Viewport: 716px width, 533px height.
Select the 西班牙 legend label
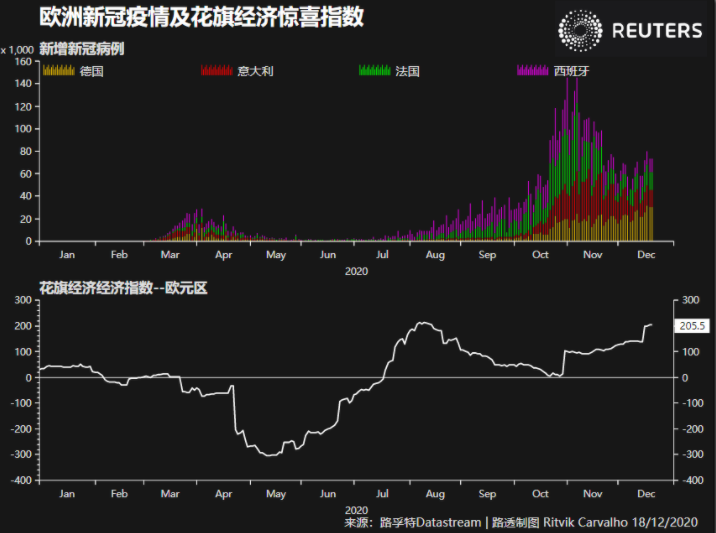571,71
